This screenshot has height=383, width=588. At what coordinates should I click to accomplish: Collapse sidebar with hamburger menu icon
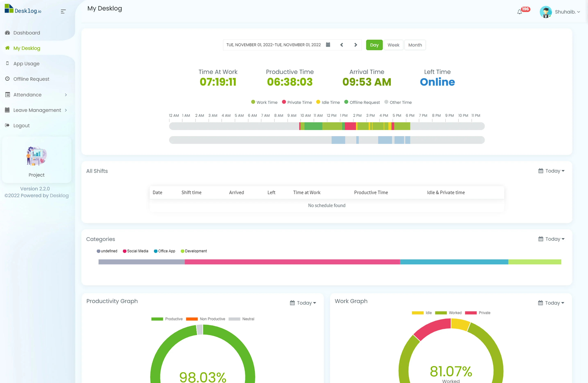(63, 11)
